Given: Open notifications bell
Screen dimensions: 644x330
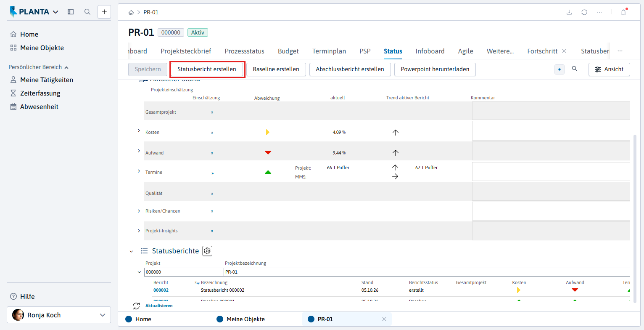Looking at the screenshot, I should coord(623,12).
